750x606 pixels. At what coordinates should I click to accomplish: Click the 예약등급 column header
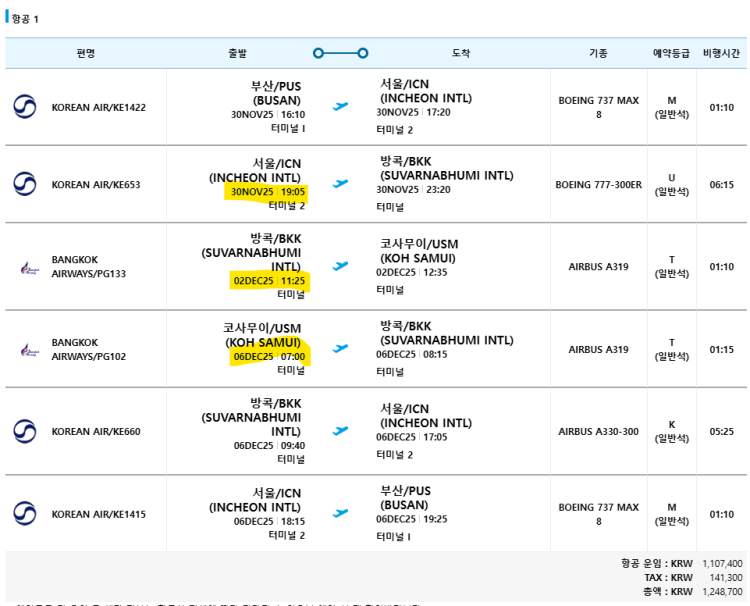pyautogui.click(x=672, y=53)
